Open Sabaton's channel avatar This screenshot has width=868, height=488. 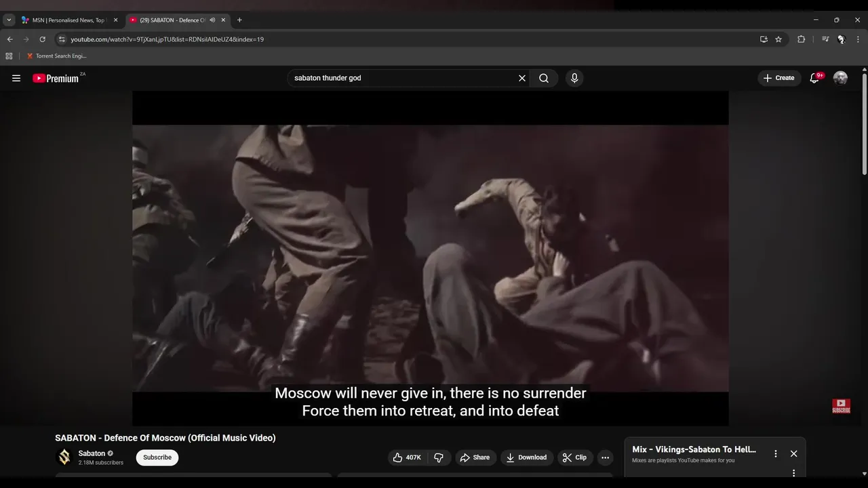[x=64, y=457]
